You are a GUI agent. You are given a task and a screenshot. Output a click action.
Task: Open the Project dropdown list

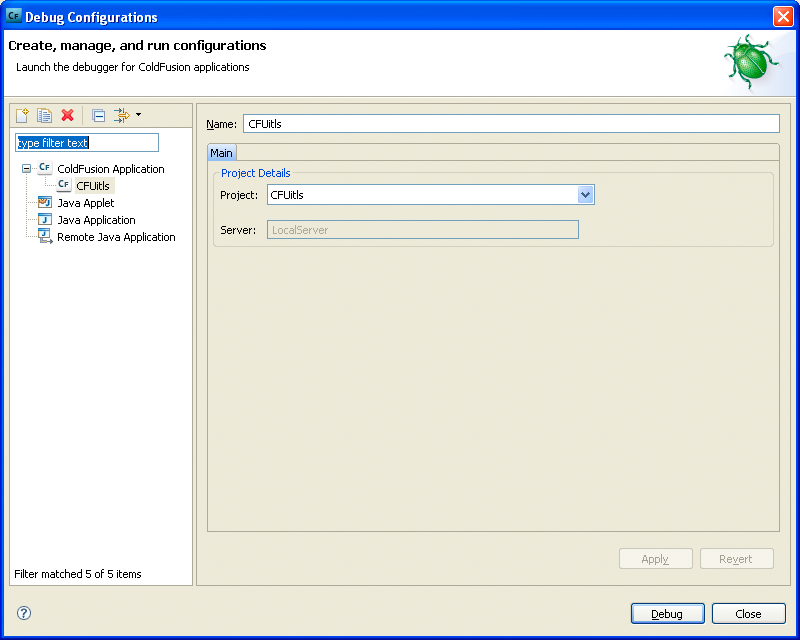585,194
